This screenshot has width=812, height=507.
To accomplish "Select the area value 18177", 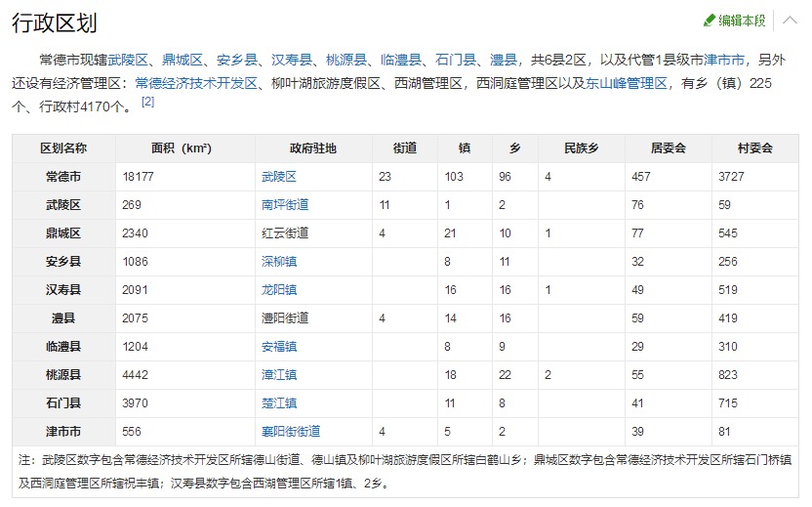I will pyautogui.click(x=139, y=177).
